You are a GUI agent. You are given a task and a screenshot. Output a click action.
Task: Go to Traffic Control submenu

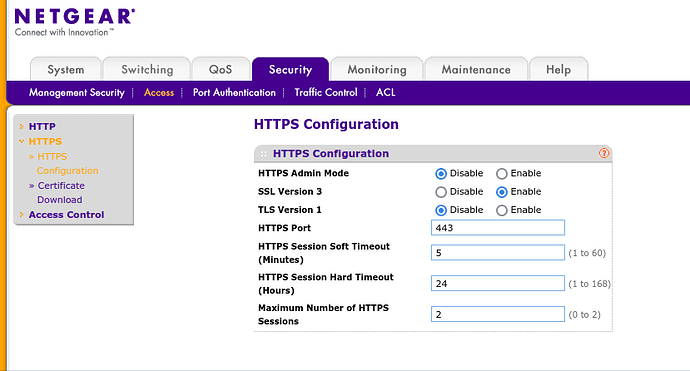[x=326, y=92]
